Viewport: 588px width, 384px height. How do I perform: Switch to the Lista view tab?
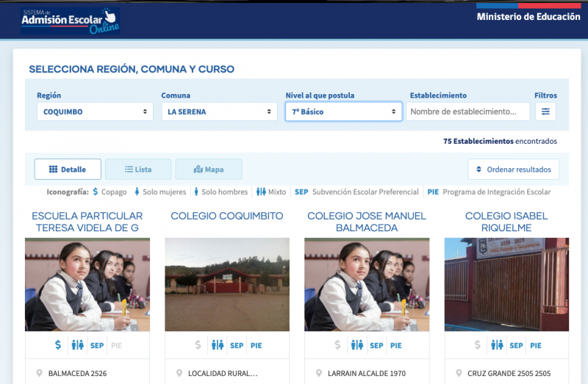(x=138, y=170)
